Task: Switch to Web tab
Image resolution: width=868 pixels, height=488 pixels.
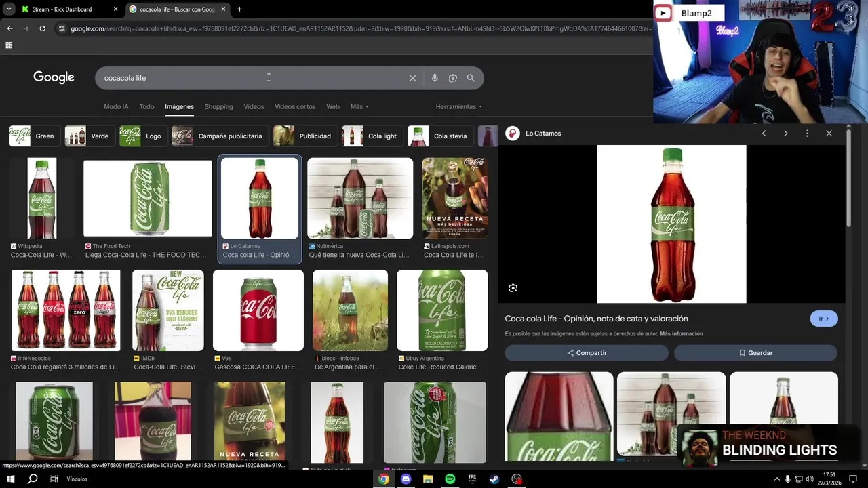Action: point(333,107)
